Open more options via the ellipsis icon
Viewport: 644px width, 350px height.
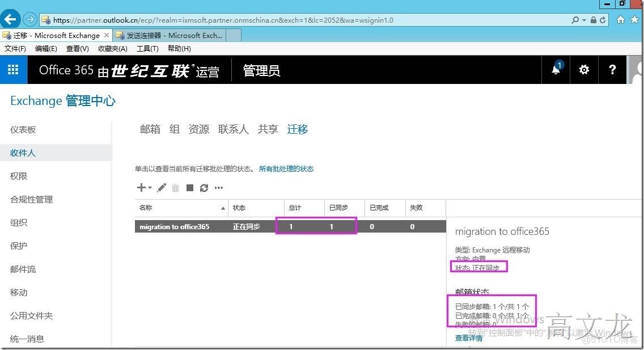(219, 188)
